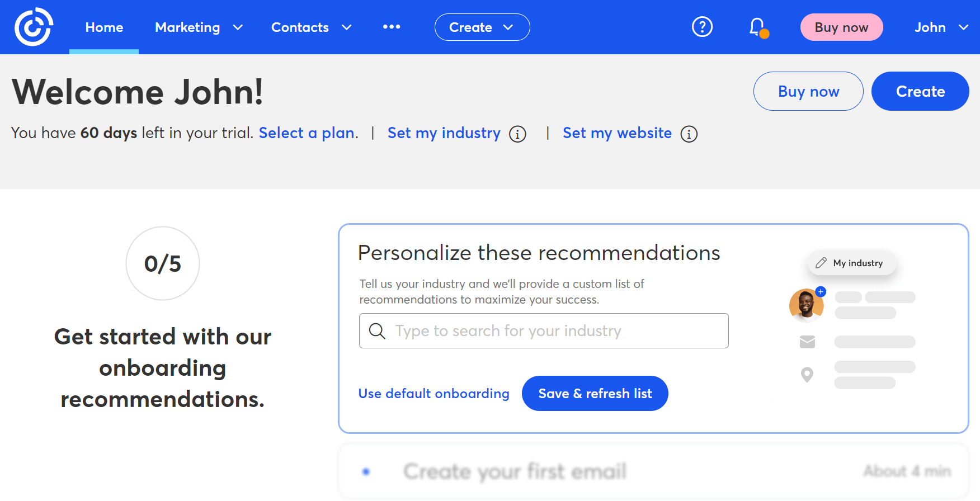Screen dimensions: 980x501
Task: Click the envelope icon in the preview card
Action: (807, 342)
